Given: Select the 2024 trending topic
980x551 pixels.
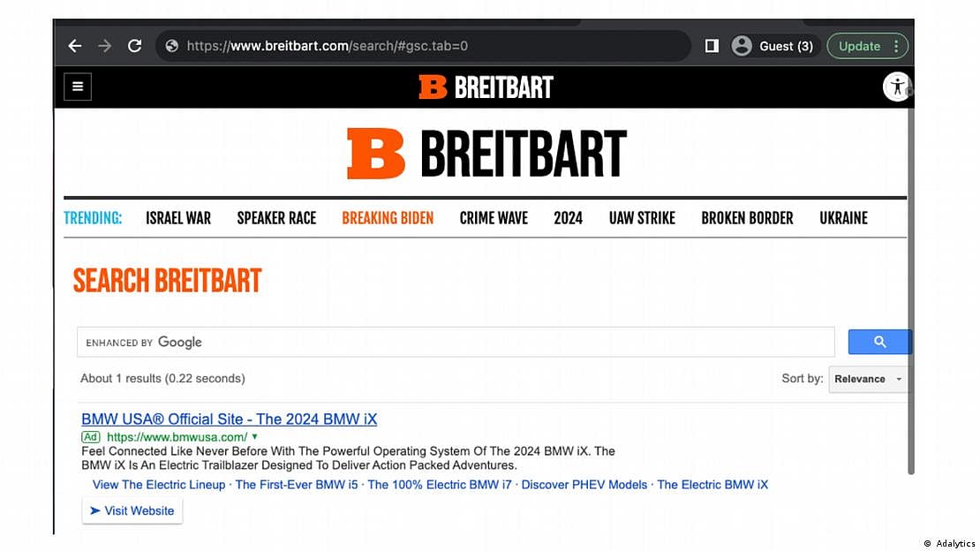Looking at the screenshot, I should [x=568, y=218].
